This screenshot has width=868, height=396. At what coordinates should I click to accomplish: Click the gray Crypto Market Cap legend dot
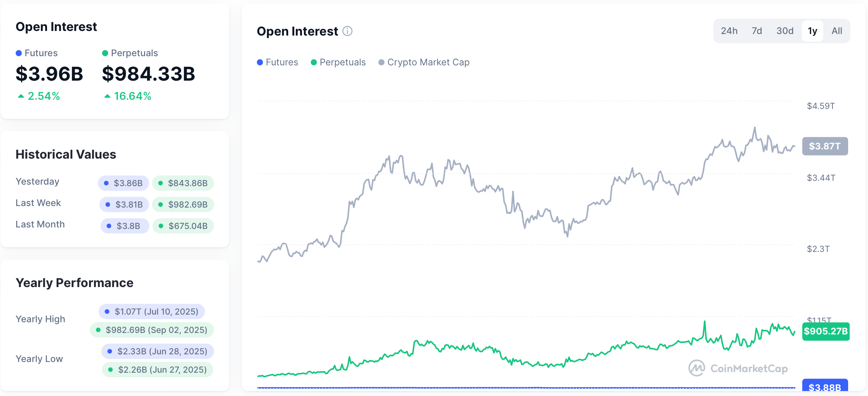pos(381,62)
